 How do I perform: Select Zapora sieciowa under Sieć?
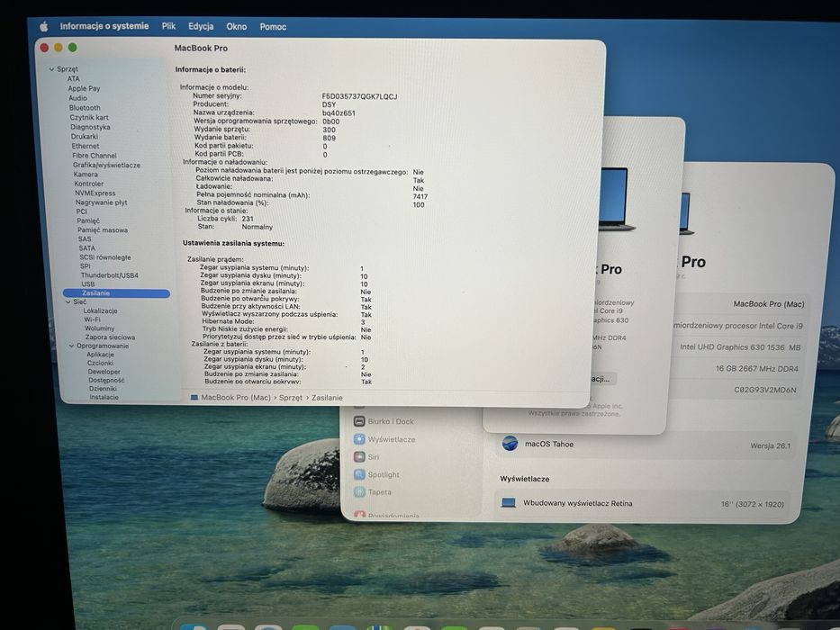pyautogui.click(x=110, y=337)
